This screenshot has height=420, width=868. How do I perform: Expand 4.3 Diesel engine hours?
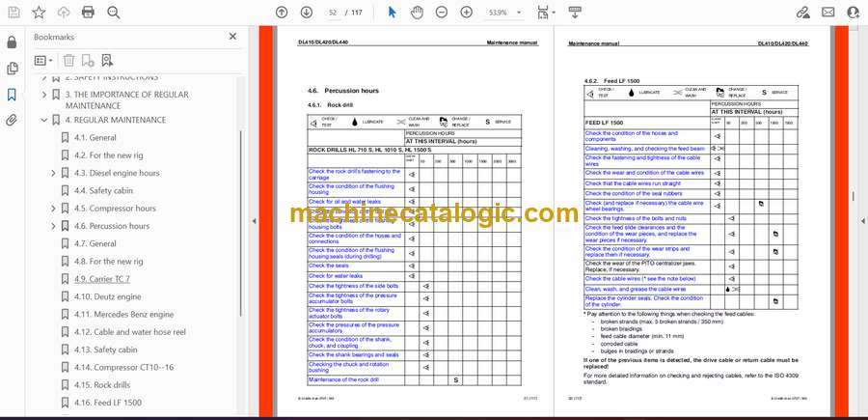(53, 173)
